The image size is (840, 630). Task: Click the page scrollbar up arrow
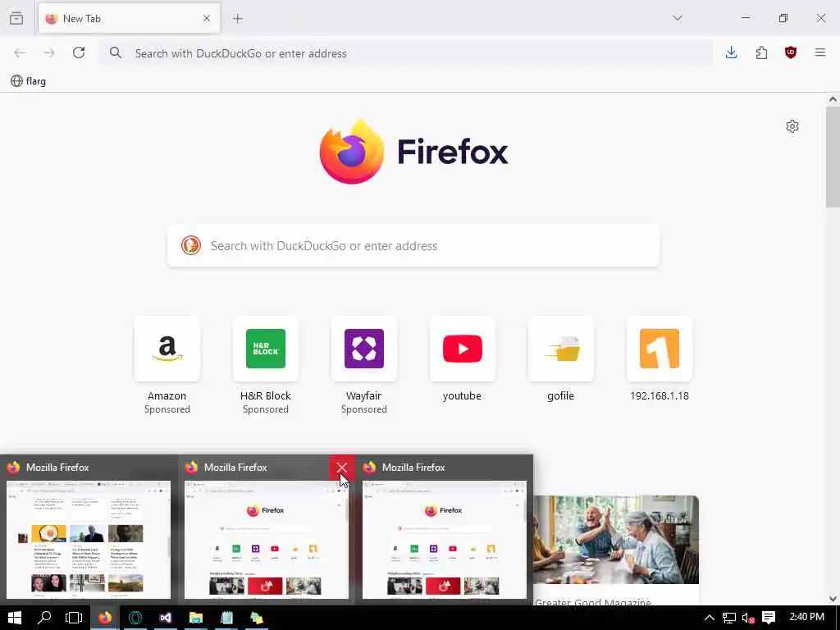[x=833, y=99]
